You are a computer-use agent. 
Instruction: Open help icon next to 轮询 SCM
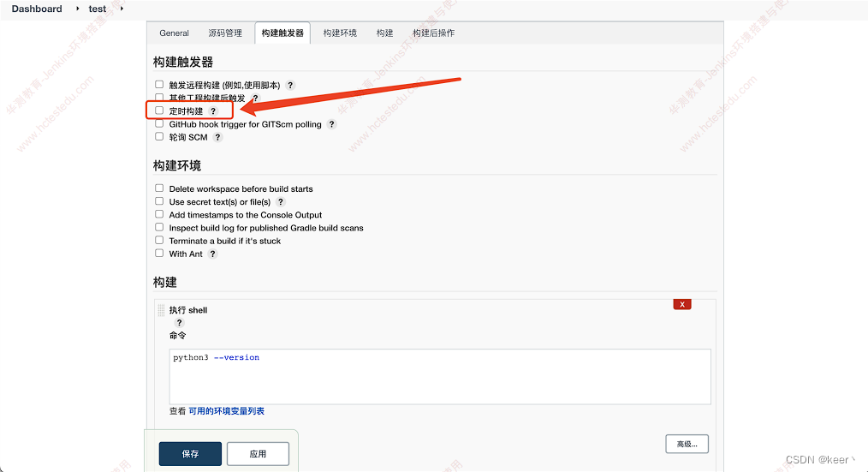click(217, 137)
